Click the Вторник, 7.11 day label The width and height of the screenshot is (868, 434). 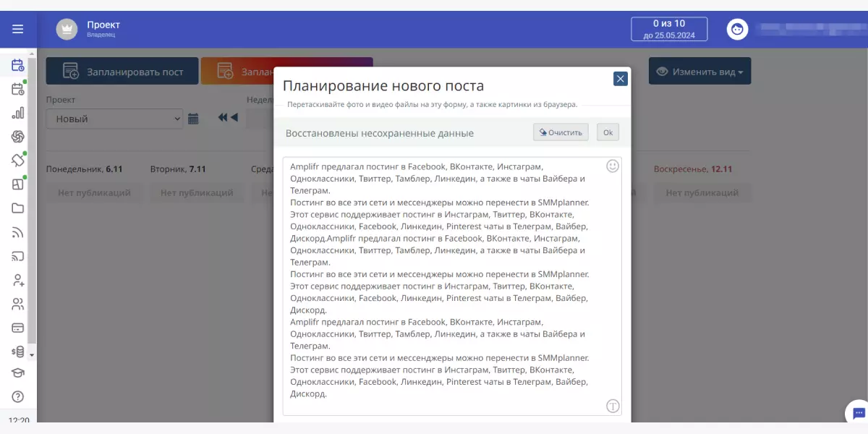click(x=178, y=169)
